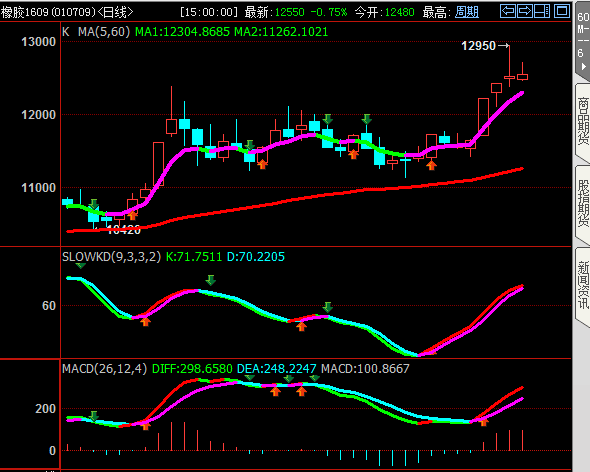Click the 今开:12480 opening price
590x472 pixels.
tap(384, 12)
